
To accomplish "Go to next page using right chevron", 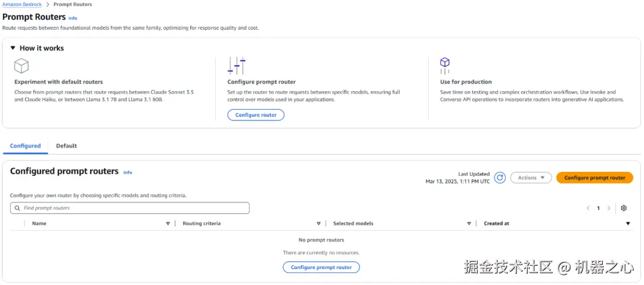I will coord(609,208).
